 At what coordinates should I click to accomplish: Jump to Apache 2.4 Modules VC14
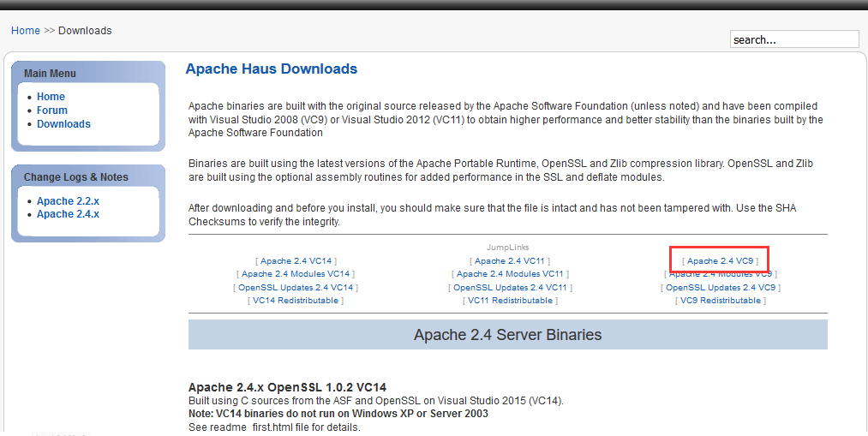pyautogui.click(x=296, y=274)
